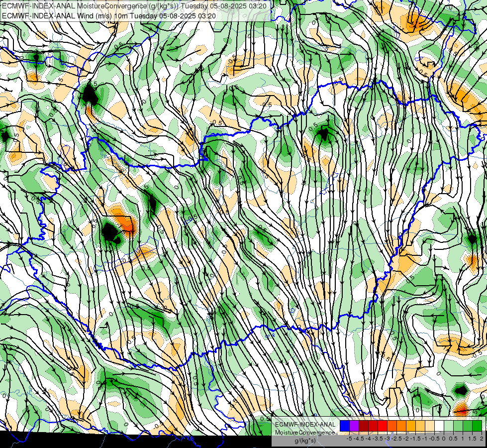Pick the red swatch between -4 and -3.5
The image size is (487, 448).
[x=373, y=426]
